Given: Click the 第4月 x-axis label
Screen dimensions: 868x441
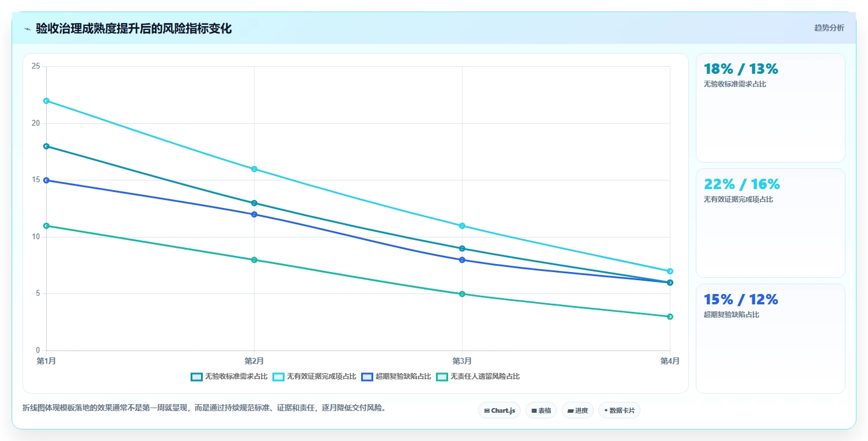Looking at the screenshot, I should click(670, 361).
